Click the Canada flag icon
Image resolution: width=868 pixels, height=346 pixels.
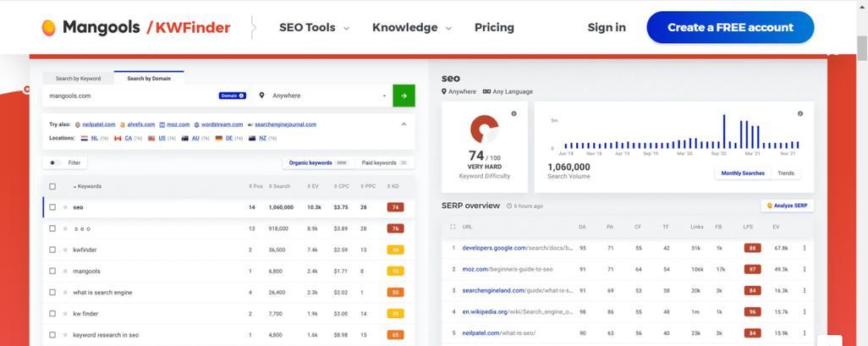click(118, 138)
